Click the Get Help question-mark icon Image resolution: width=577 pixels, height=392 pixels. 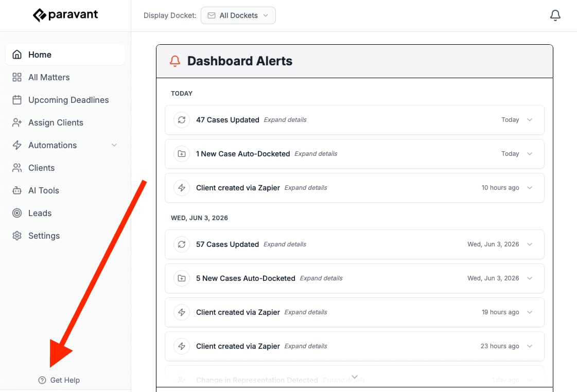(42, 380)
